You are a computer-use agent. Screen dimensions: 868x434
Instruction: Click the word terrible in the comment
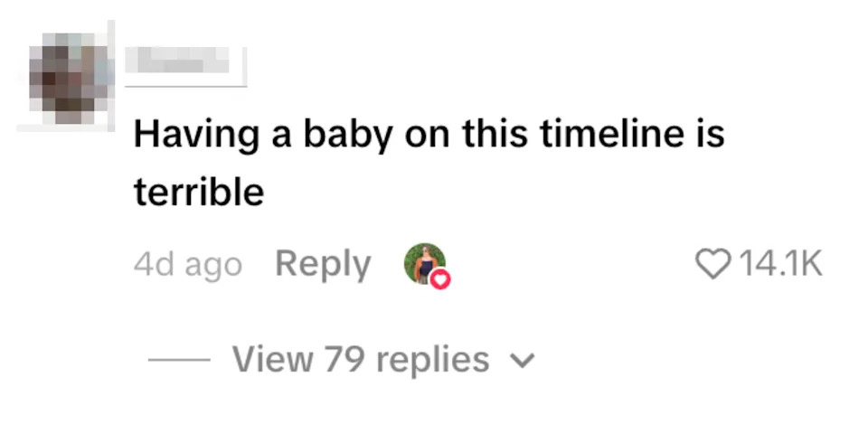pos(199,192)
